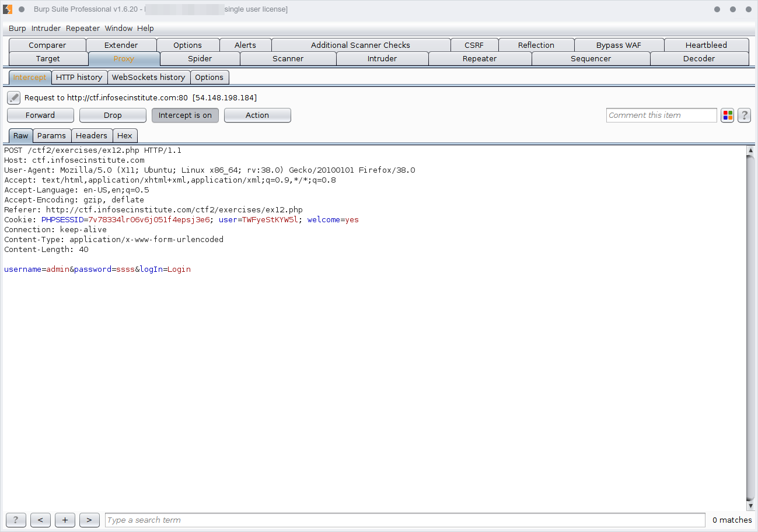Viewport: 758px width, 532px height.
Task: Toggle the Intercept is on button
Action: (185, 116)
